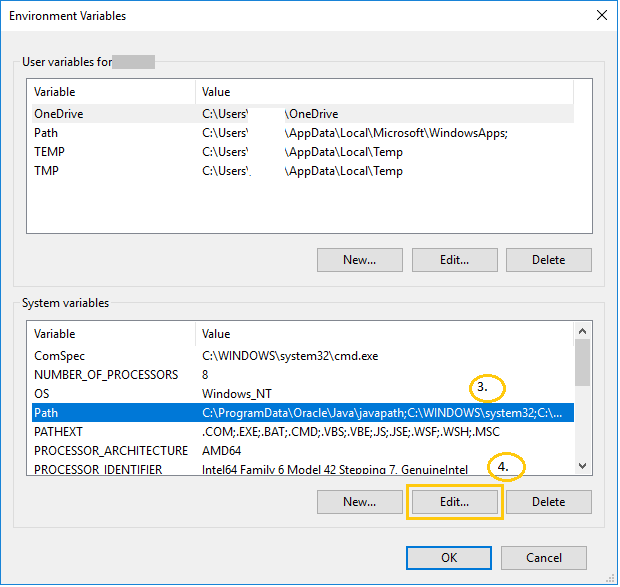Select the PROCESSOR_ARCHITECTURE row
The height and width of the screenshot is (587, 620).
click(110, 451)
